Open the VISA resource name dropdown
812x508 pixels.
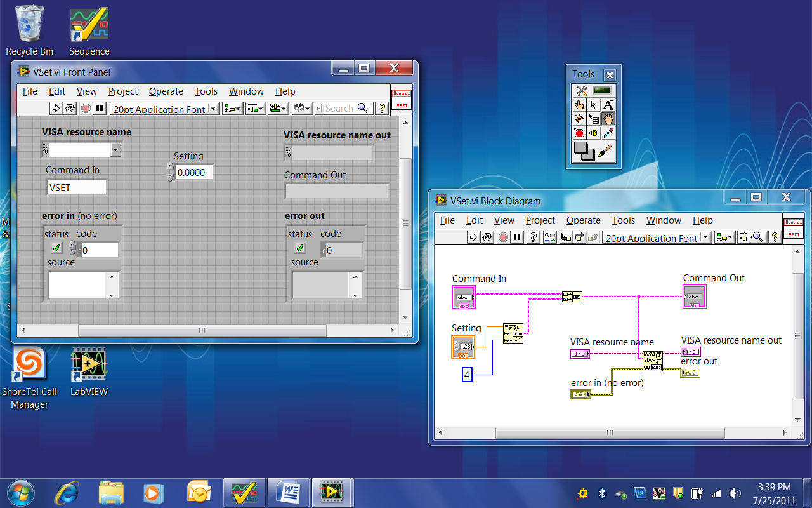point(115,150)
